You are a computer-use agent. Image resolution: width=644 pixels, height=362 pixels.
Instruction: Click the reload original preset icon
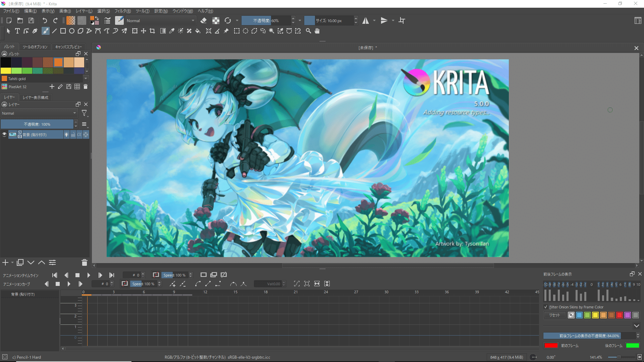[x=228, y=20]
